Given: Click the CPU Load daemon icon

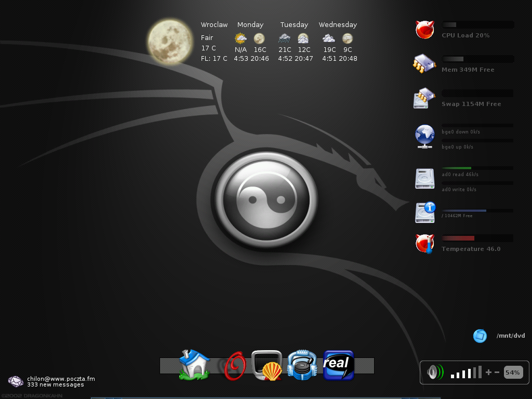Looking at the screenshot, I should point(424,30).
